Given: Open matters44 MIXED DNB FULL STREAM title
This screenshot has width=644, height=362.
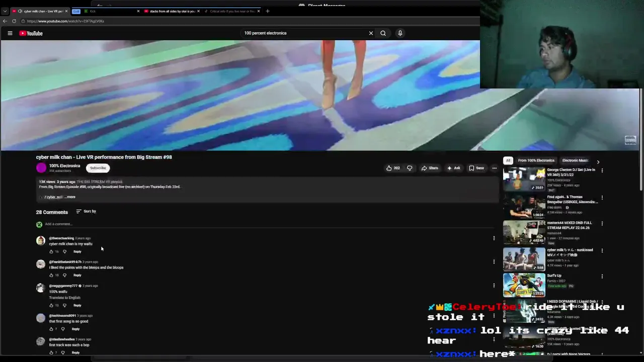Looking at the screenshot, I should (x=570, y=225).
